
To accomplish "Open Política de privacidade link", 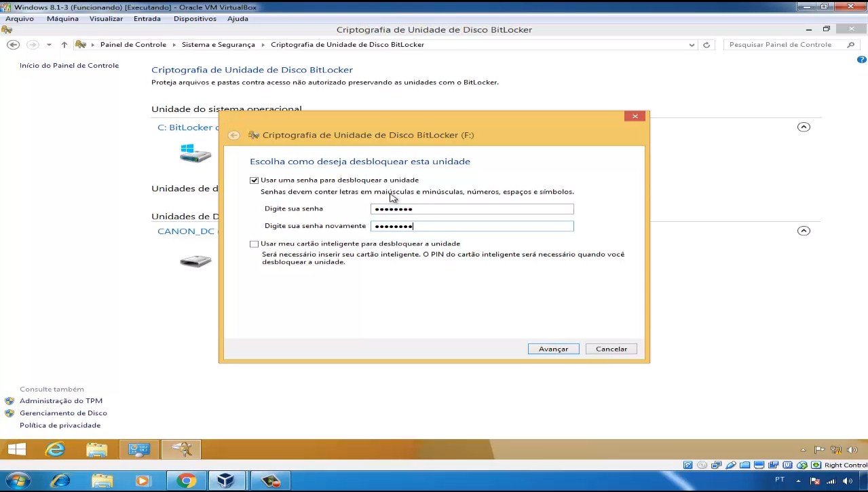I will point(60,425).
